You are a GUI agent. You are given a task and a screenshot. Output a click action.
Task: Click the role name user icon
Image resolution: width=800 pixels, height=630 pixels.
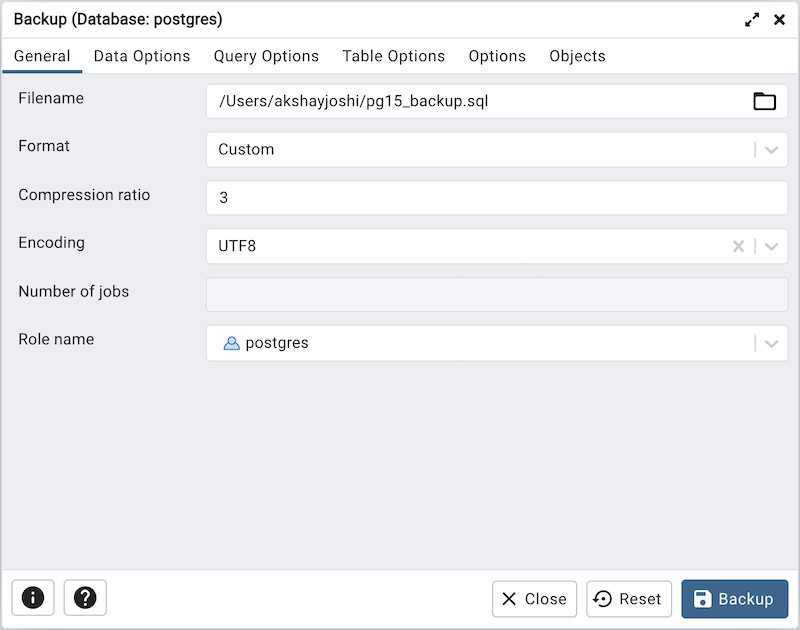pyautogui.click(x=231, y=342)
